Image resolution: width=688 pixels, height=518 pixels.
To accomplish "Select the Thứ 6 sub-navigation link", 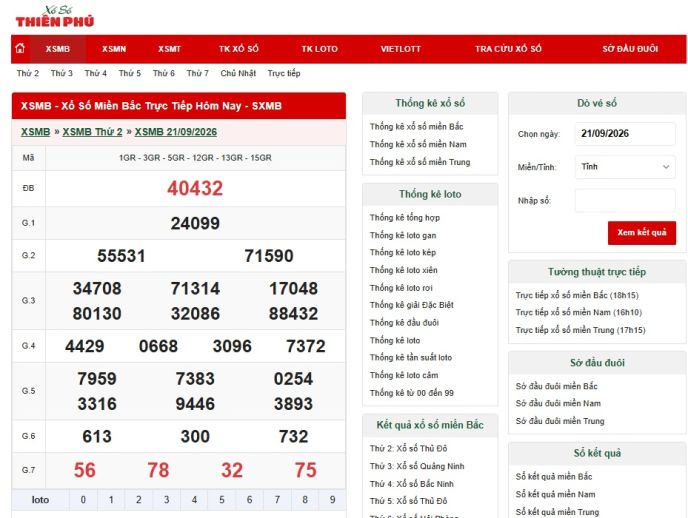I will 164,73.
